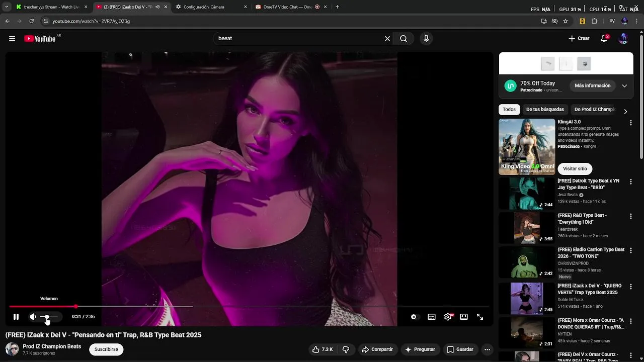Run the search with the magnifier button
This screenshot has height=362, width=644.
click(404, 39)
